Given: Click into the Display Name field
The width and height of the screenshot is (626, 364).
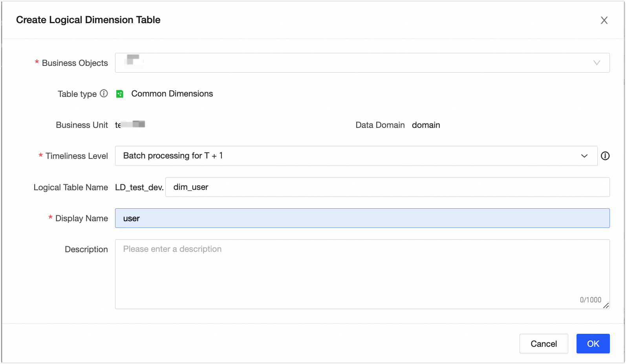Looking at the screenshot, I should point(362,218).
